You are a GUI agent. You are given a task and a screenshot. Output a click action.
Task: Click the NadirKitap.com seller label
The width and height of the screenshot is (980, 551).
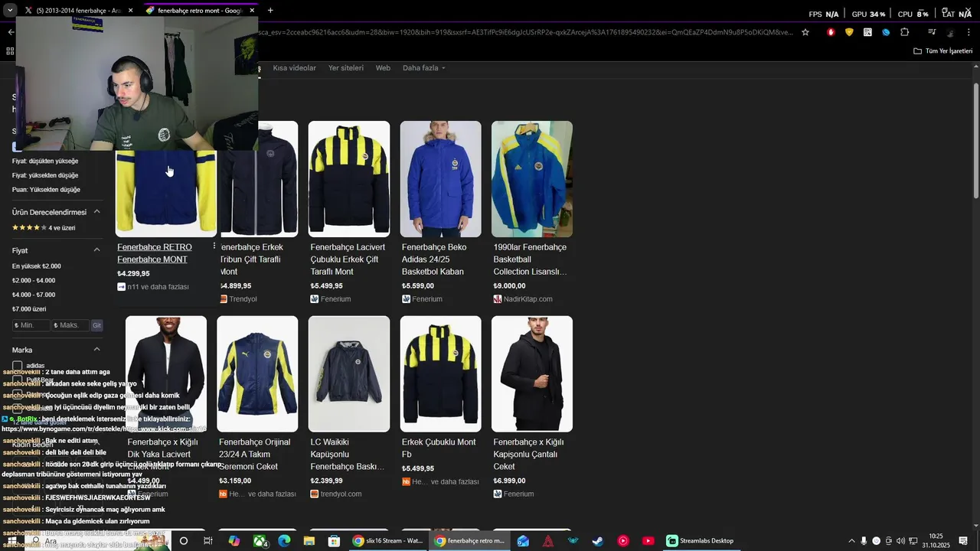click(x=528, y=299)
